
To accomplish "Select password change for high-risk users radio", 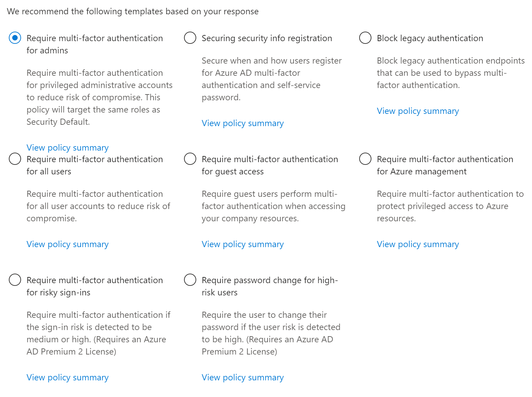I will coord(190,280).
